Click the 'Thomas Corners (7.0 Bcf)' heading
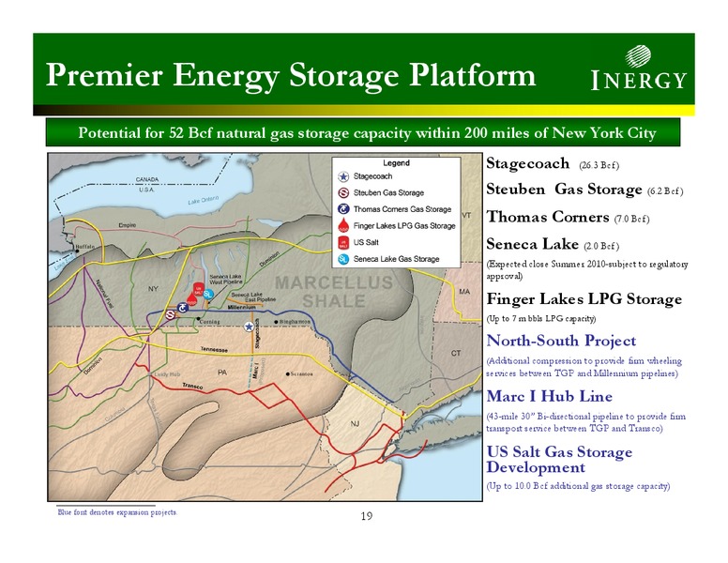728x563 pixels. [568, 217]
